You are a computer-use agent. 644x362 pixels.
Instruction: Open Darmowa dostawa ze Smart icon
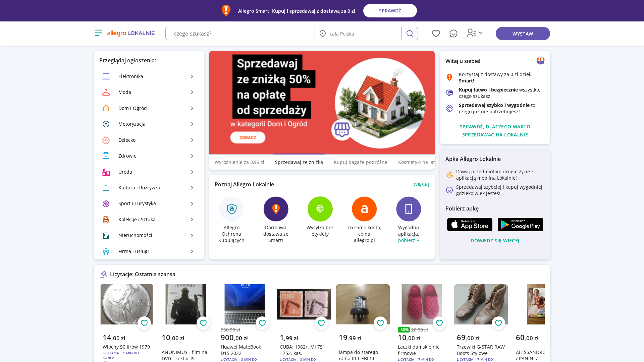pyautogui.click(x=276, y=209)
